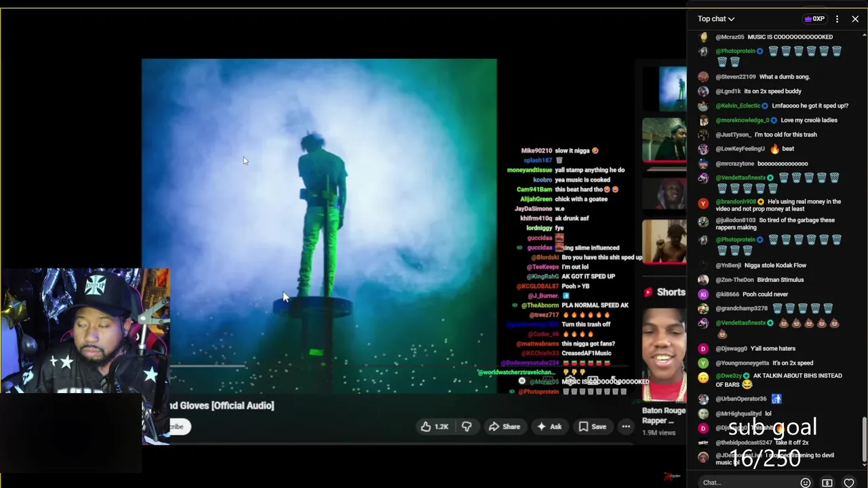Click @Lgnd1k's 'its on 2x speed buddy' message
868x488 pixels.
(x=772, y=91)
